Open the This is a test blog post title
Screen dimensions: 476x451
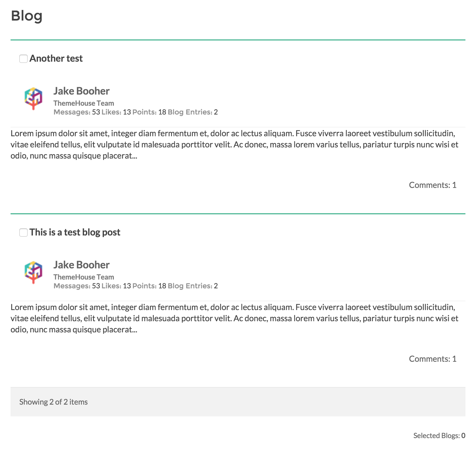pyautogui.click(x=75, y=232)
